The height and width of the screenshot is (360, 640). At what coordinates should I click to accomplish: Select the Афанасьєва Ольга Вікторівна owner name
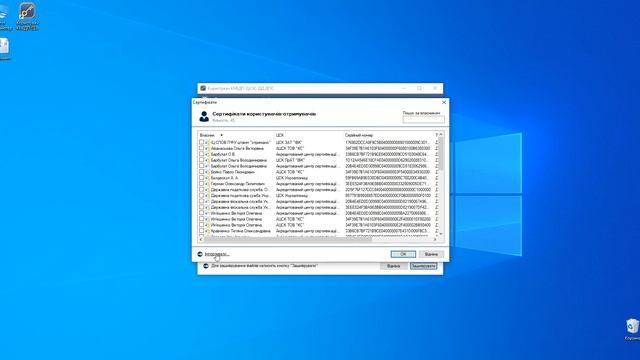point(237,149)
